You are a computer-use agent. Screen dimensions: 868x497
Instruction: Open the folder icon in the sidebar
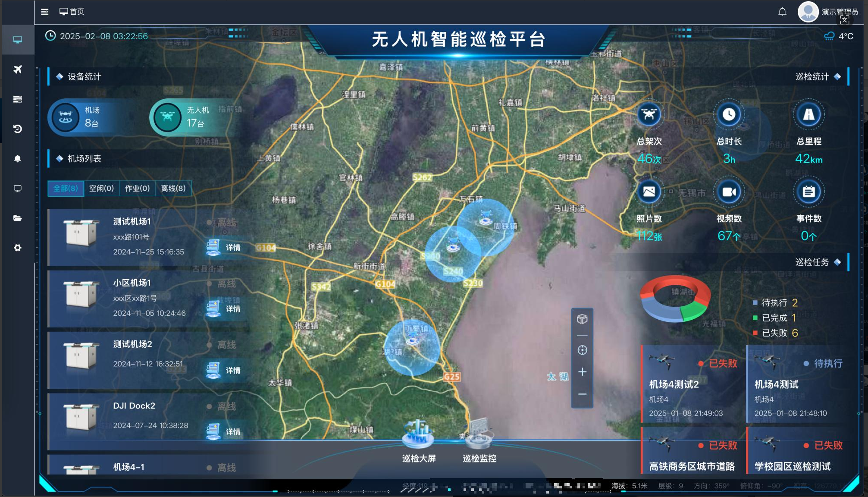click(18, 218)
